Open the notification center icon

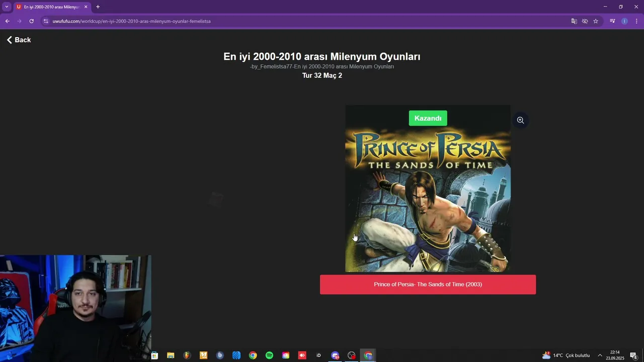tap(634, 355)
